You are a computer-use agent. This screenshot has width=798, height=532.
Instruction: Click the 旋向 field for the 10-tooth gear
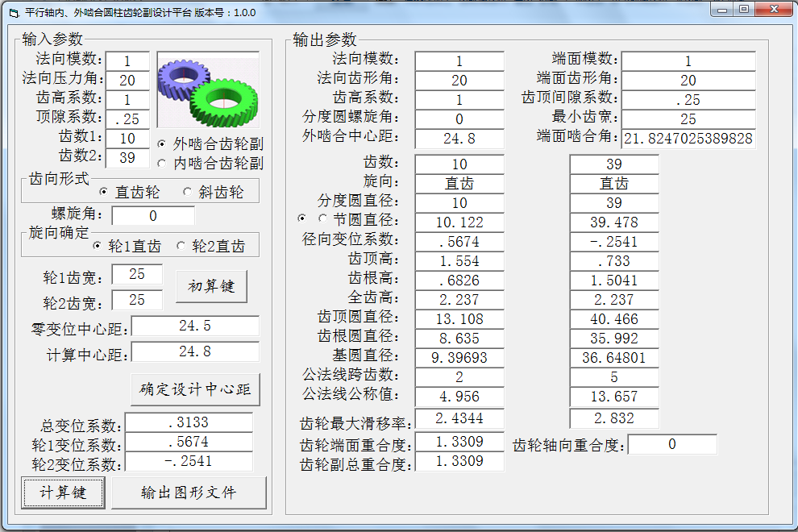(x=459, y=184)
